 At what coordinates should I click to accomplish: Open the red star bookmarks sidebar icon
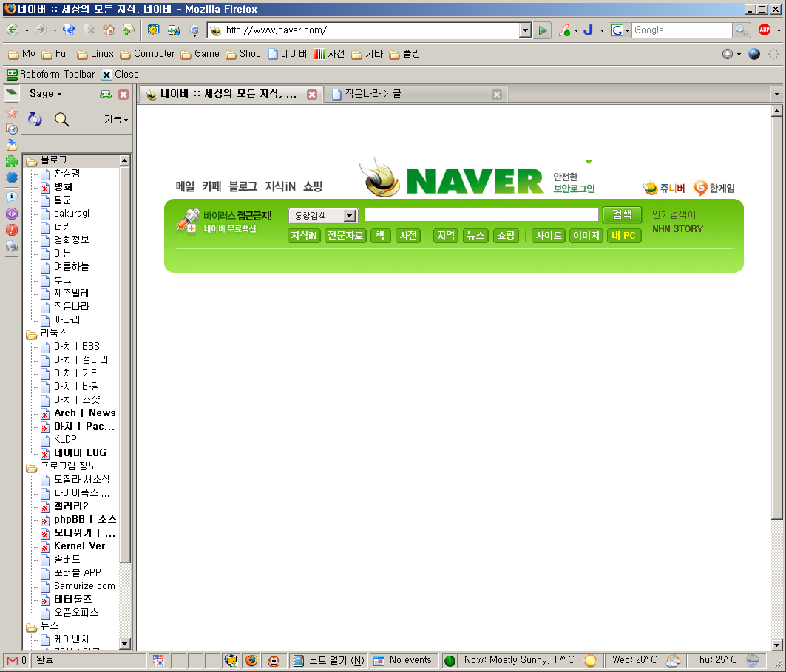pos(12,113)
